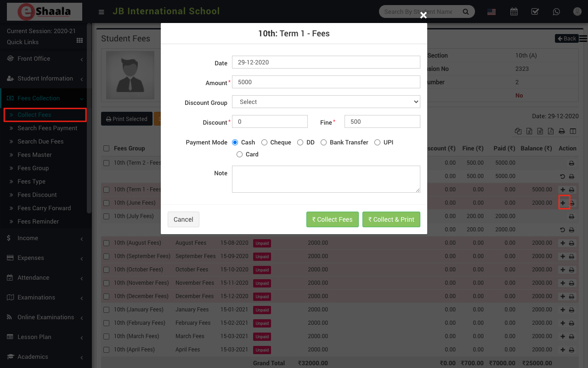Screen dimensions: 588x368
Task: Close the fees modal with X icon
Action: pos(423,15)
